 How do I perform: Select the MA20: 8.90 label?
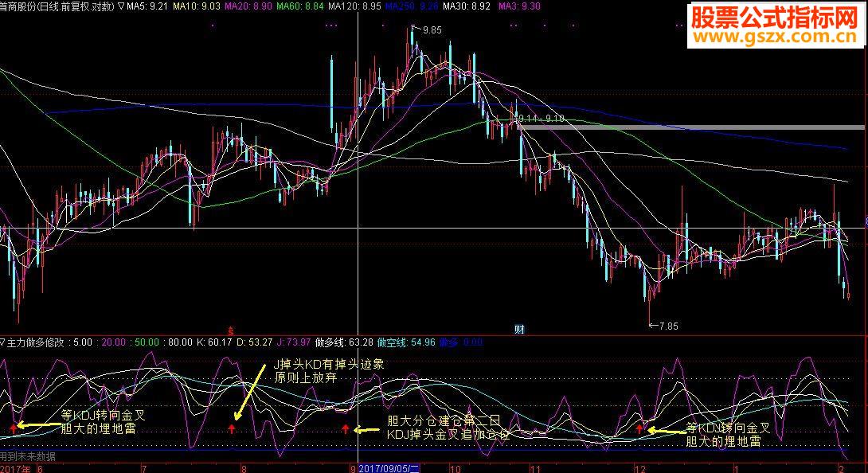[248, 6]
